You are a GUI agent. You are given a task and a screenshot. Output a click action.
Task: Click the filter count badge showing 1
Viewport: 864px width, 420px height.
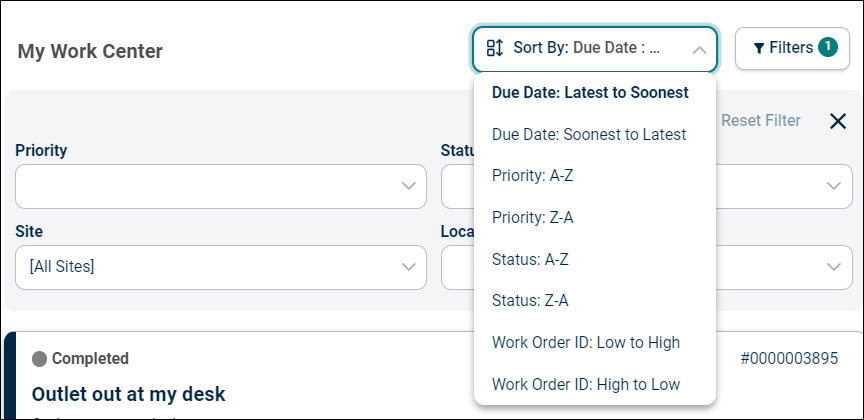(827, 47)
